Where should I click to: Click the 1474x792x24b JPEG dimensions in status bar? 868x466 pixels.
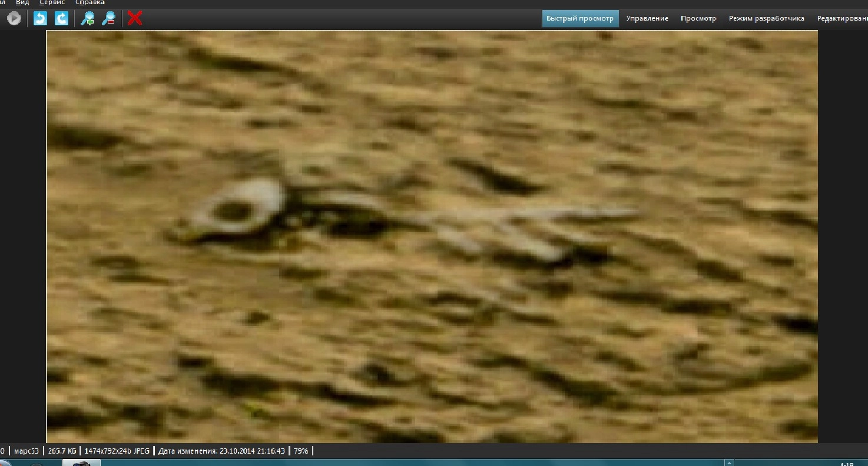tap(117, 451)
